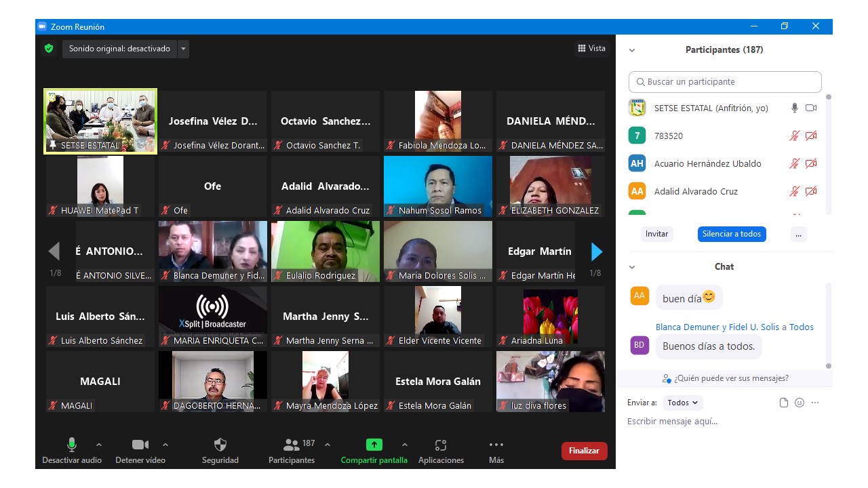Click the file attachment icon in chat

[x=784, y=403]
